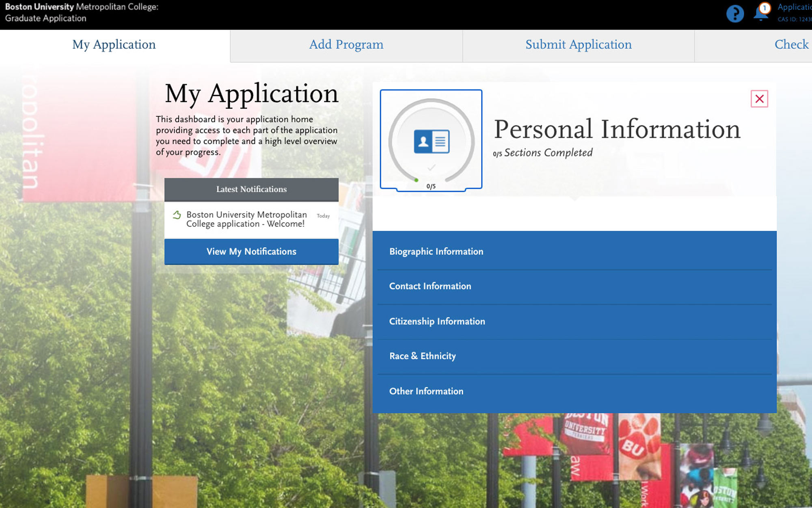
Task: Click the My Application page heading
Action: point(252,94)
